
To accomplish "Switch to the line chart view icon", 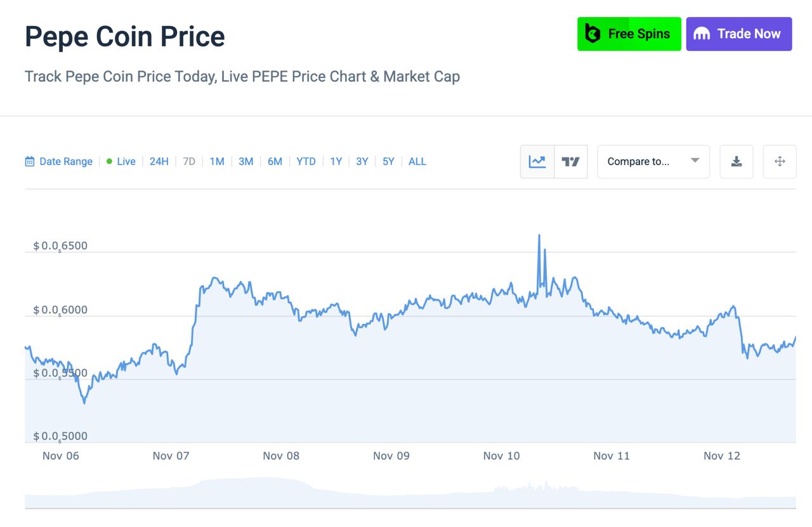I will (x=537, y=162).
